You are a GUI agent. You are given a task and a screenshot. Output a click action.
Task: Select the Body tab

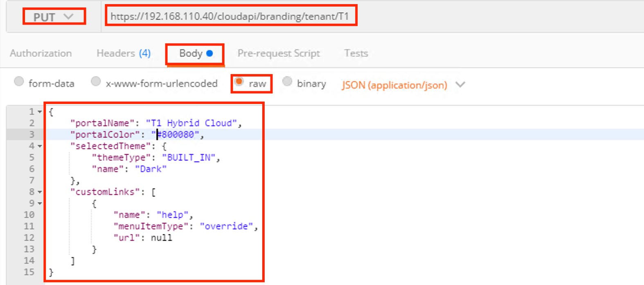click(x=195, y=54)
